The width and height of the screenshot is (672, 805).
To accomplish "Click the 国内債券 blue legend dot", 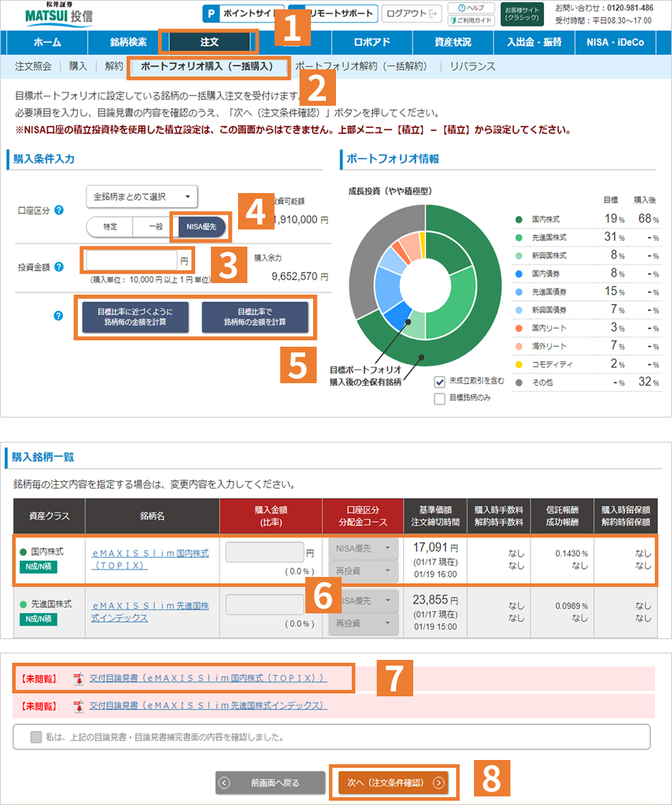I will click(x=519, y=274).
